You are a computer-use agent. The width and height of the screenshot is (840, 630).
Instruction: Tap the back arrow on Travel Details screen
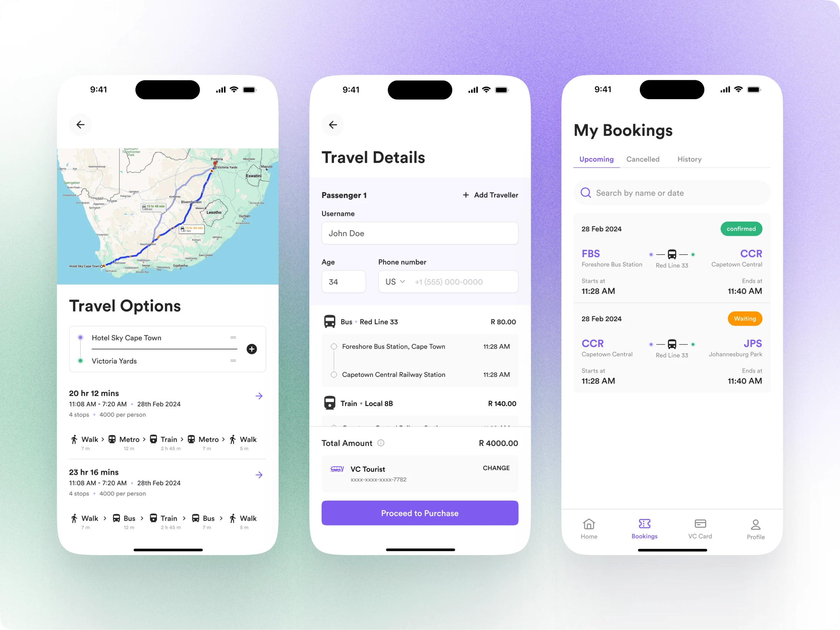click(333, 124)
